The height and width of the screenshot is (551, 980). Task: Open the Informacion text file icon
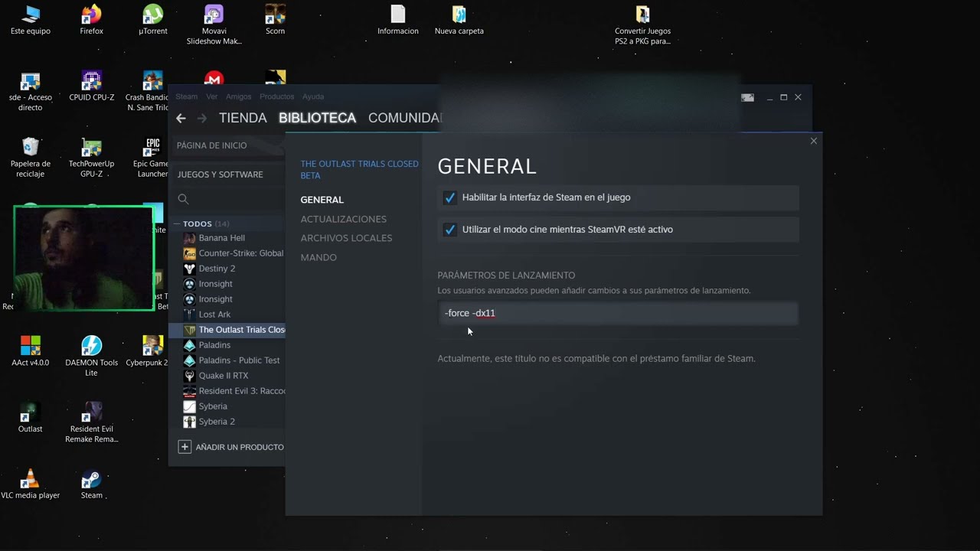(398, 20)
